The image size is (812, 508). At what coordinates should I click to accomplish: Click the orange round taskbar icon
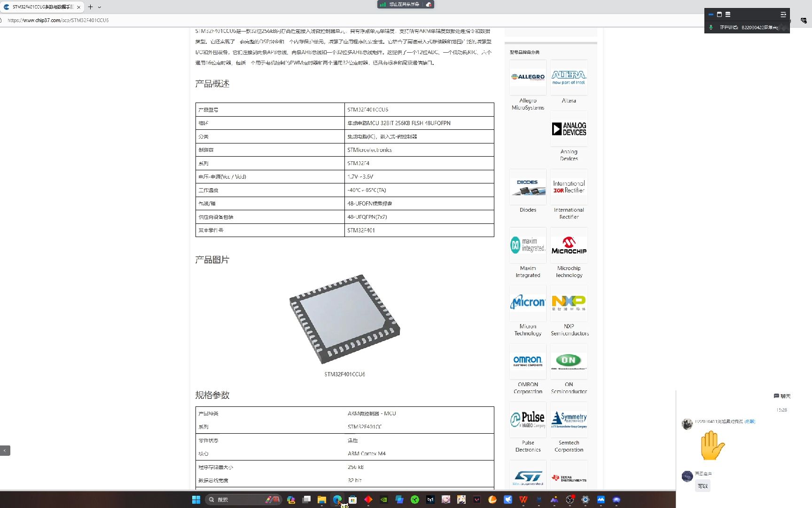point(492,500)
